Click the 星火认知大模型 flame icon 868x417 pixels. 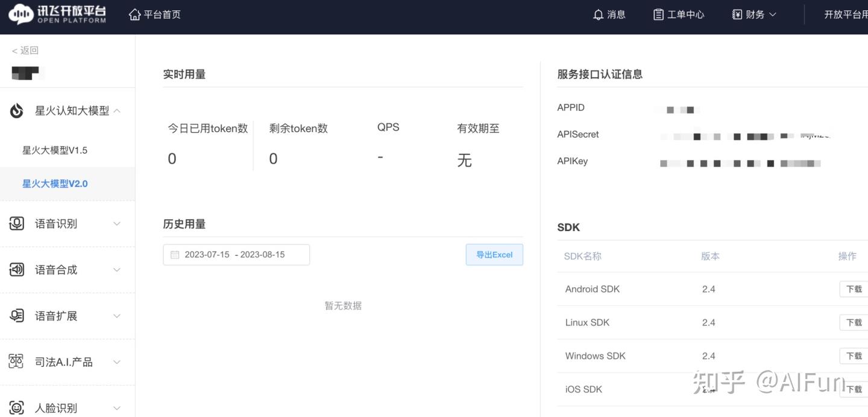pos(16,110)
